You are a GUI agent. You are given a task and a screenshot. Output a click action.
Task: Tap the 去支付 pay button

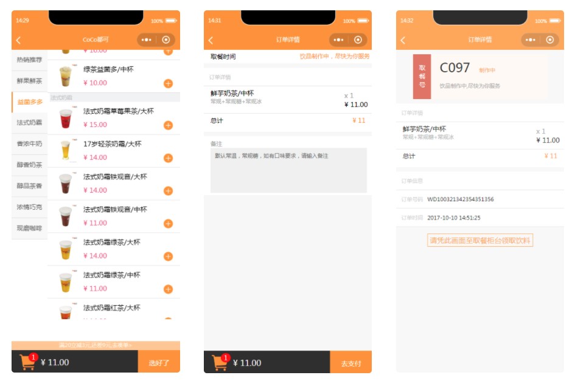click(351, 362)
